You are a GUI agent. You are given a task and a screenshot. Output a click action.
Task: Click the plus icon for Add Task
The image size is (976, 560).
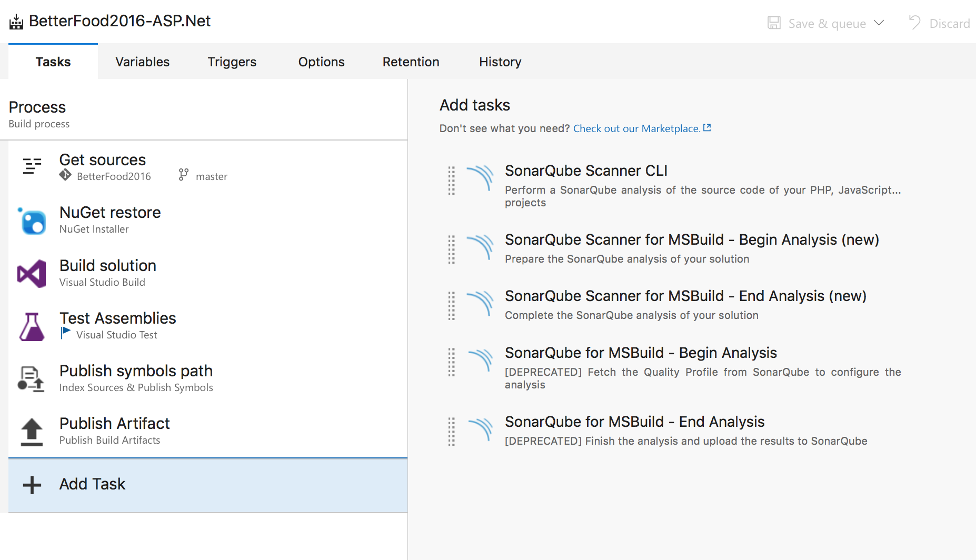pos(32,485)
